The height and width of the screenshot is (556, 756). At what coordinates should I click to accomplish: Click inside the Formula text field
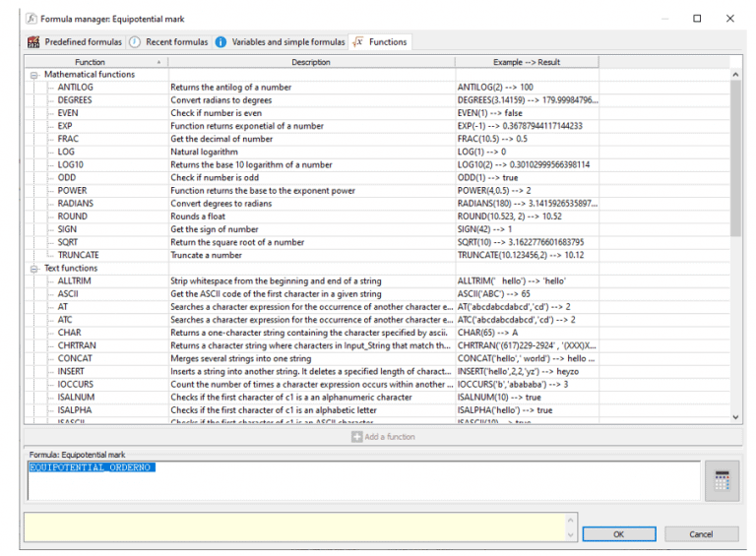coord(364,480)
